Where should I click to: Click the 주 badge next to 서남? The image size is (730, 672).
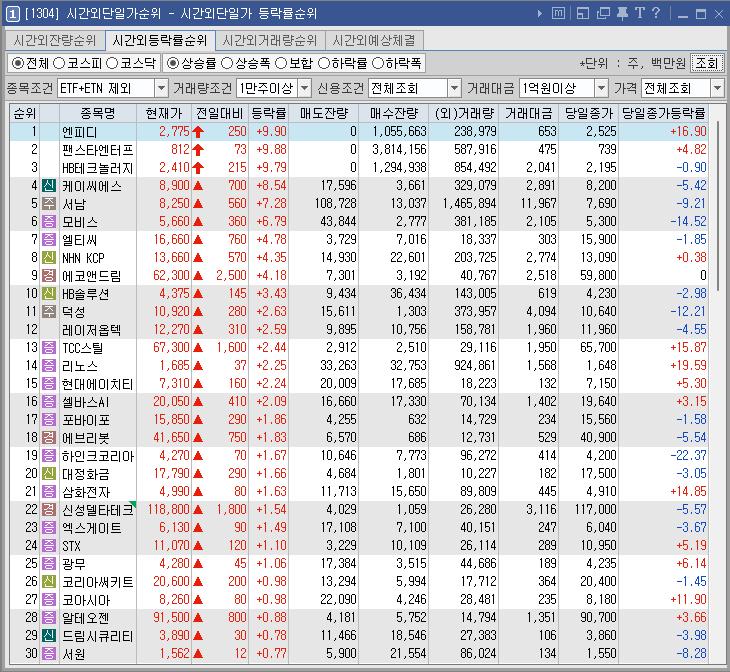(x=49, y=204)
